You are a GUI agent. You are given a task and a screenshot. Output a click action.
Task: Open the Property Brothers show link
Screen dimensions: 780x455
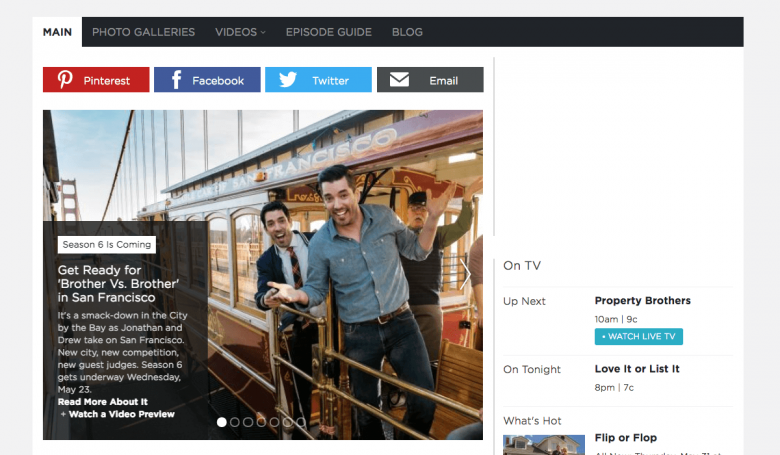(642, 300)
